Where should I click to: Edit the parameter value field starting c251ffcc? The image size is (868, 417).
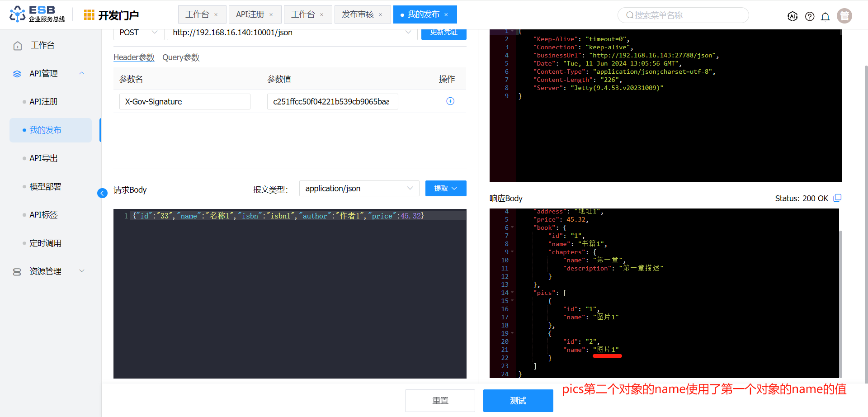tap(333, 102)
